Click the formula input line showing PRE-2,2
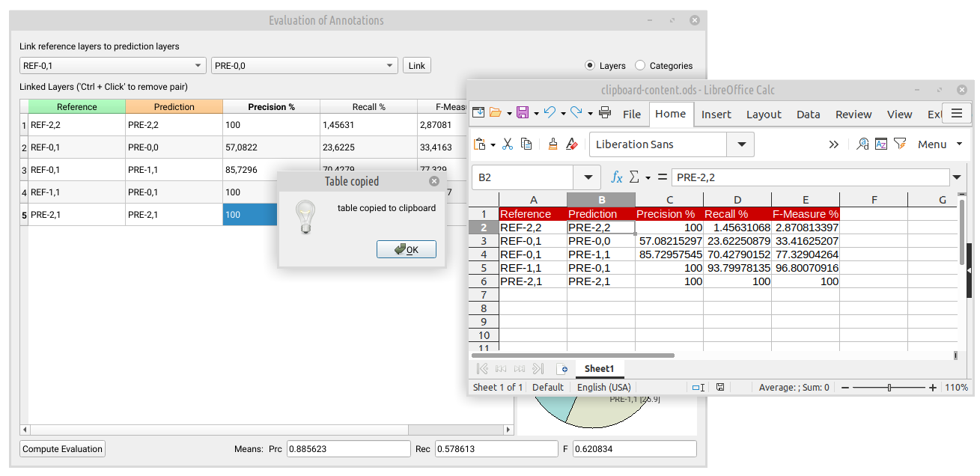 pyautogui.click(x=811, y=177)
